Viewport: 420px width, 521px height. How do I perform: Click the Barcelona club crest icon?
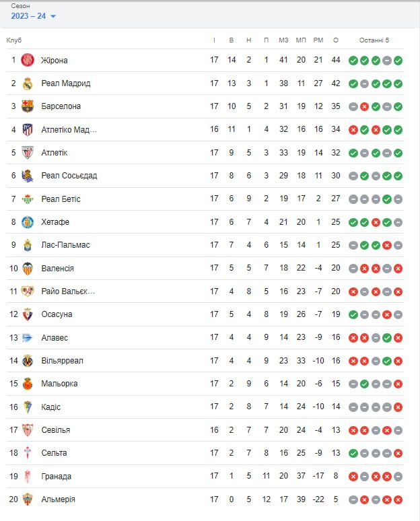[x=28, y=106]
